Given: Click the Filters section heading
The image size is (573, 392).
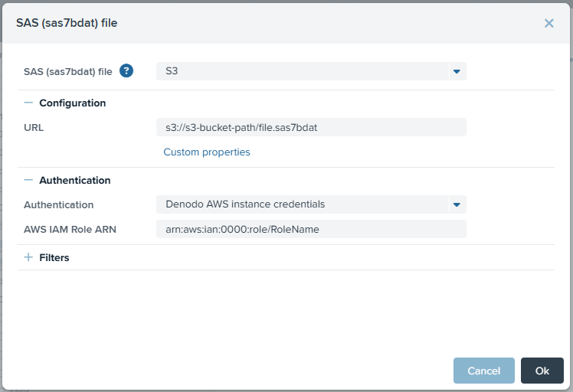Looking at the screenshot, I should pyautogui.click(x=54, y=257).
